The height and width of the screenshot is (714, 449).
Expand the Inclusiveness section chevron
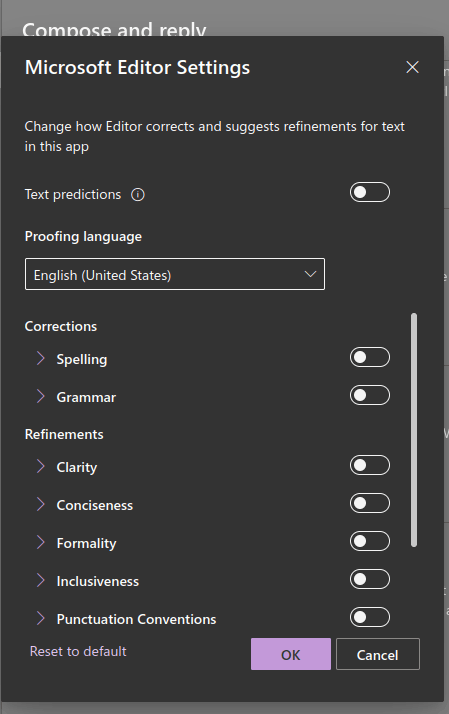[x=41, y=580]
